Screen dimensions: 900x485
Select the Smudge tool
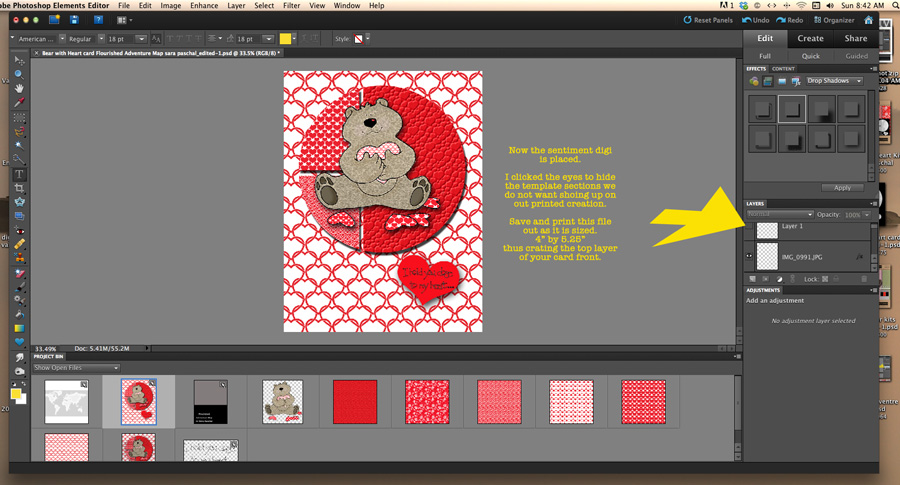click(x=19, y=357)
